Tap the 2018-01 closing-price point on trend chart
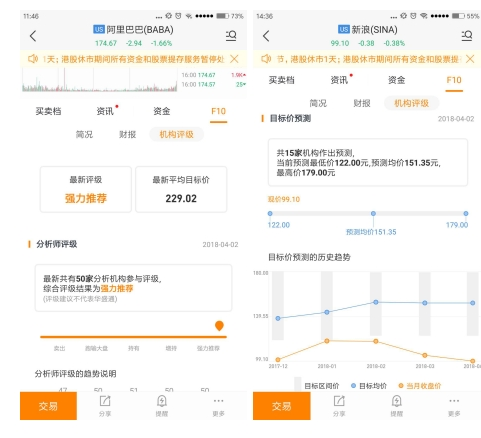The width and height of the screenshot is (481, 438). pyautogui.click(x=327, y=341)
